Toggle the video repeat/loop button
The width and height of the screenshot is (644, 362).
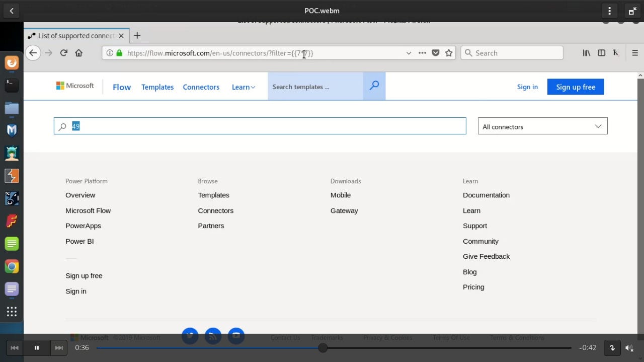pyautogui.click(x=612, y=348)
